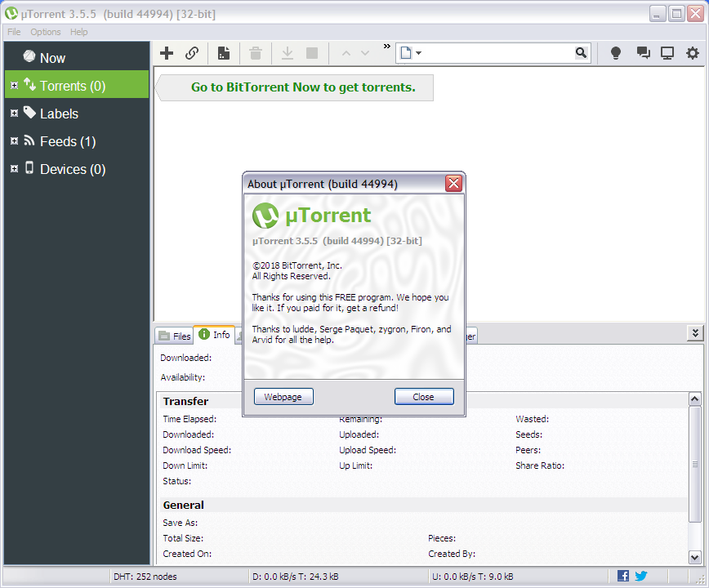The width and height of the screenshot is (709, 588).
Task: Open the chat bubbles icon
Action: (x=643, y=53)
